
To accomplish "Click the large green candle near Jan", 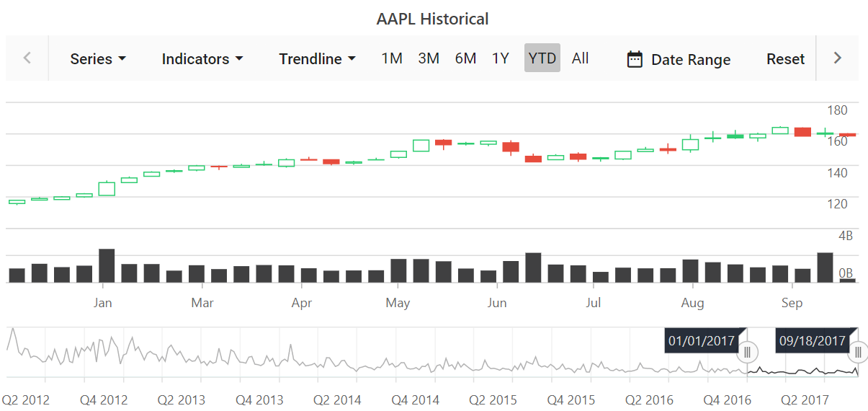I will click(107, 189).
